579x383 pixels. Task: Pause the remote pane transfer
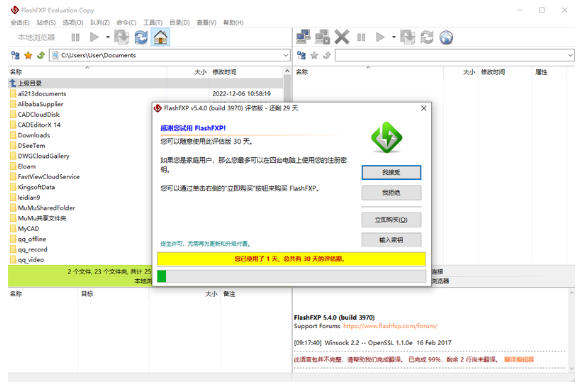coord(361,37)
